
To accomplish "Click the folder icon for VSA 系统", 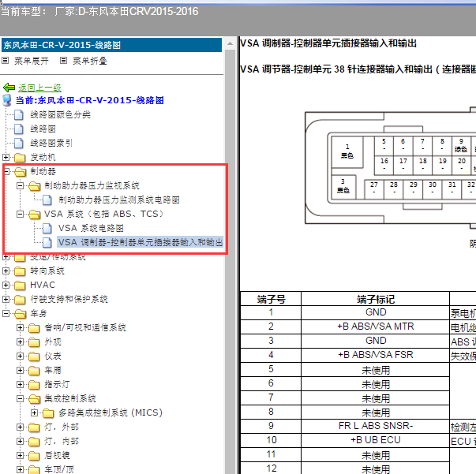I will tap(34, 214).
